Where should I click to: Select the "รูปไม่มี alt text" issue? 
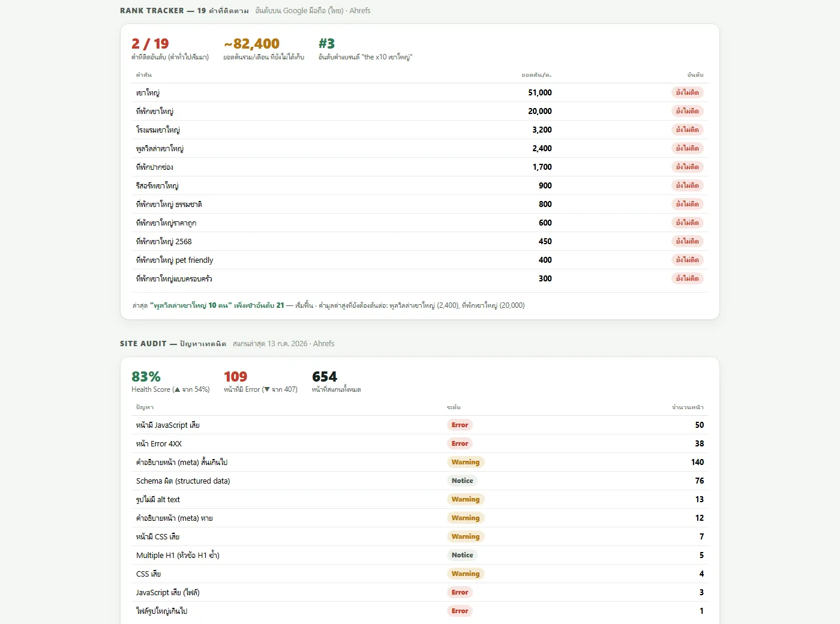[158, 499]
